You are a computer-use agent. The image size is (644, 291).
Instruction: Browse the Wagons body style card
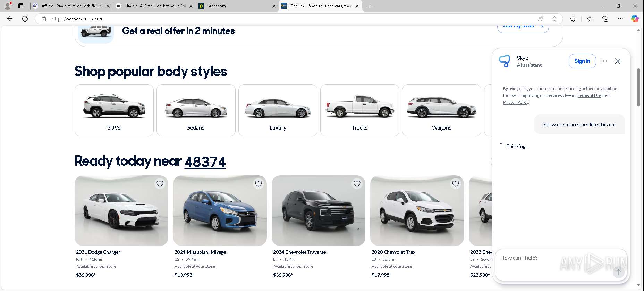(442, 110)
